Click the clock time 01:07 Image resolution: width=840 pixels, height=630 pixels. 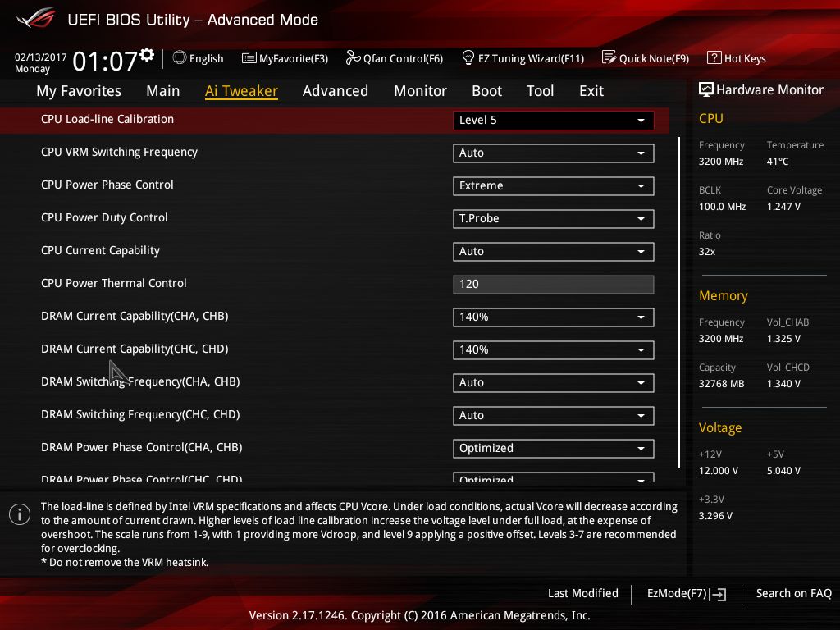(105, 61)
